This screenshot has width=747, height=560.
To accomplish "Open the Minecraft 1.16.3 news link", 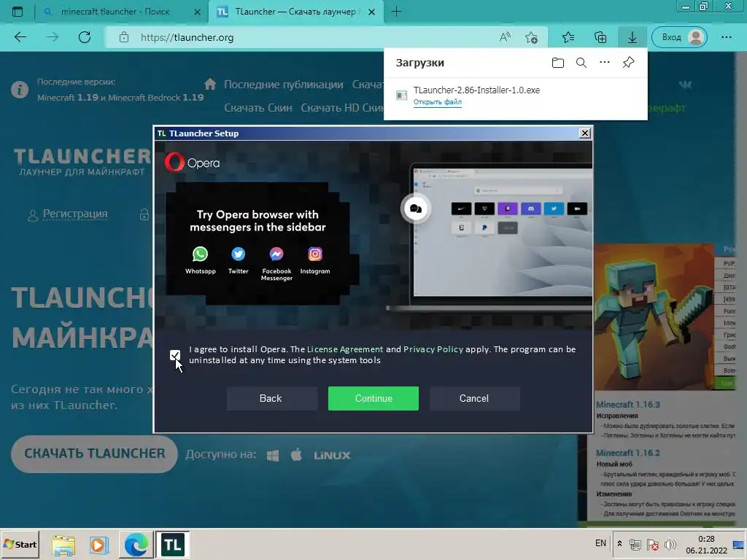I will (x=628, y=404).
